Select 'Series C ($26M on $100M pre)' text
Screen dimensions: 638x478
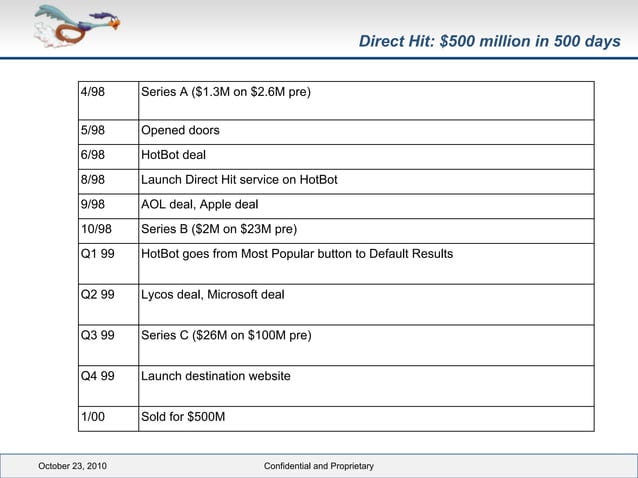tap(226, 336)
